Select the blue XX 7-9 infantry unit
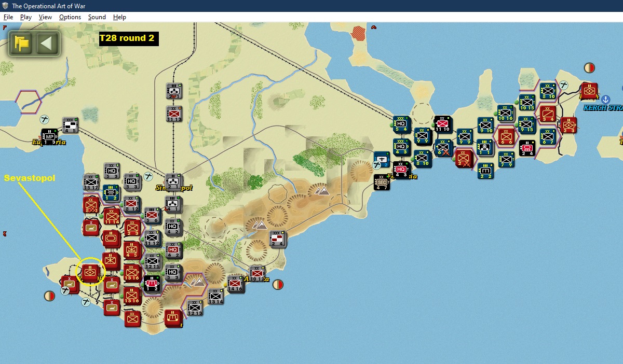This screenshot has width=623, height=364. click(506, 159)
